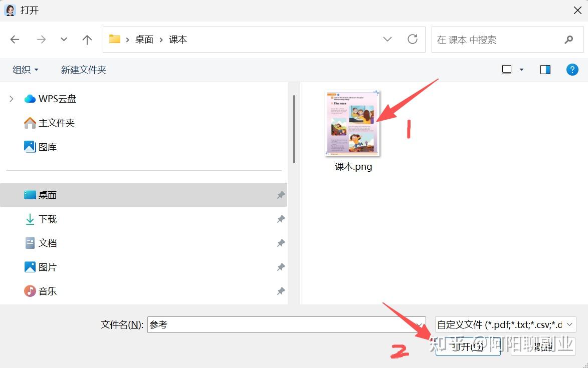Open the 自定义文件 file type dropdown

pos(505,324)
